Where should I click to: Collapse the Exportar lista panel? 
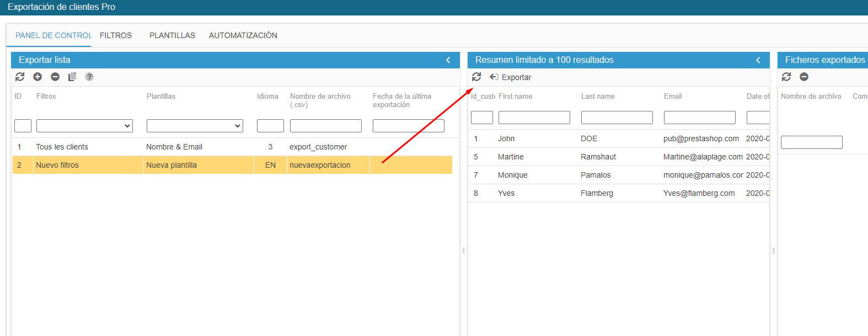tap(448, 60)
